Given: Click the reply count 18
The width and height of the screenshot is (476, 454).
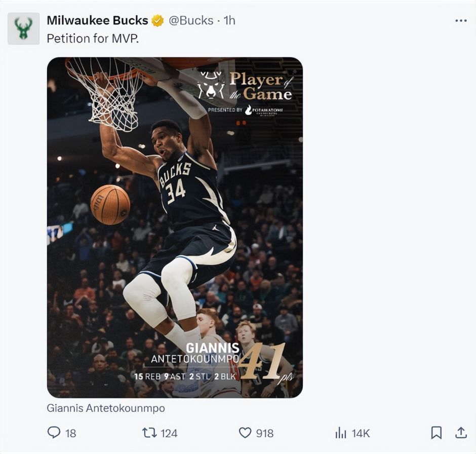Looking at the screenshot, I should pyautogui.click(x=70, y=433).
